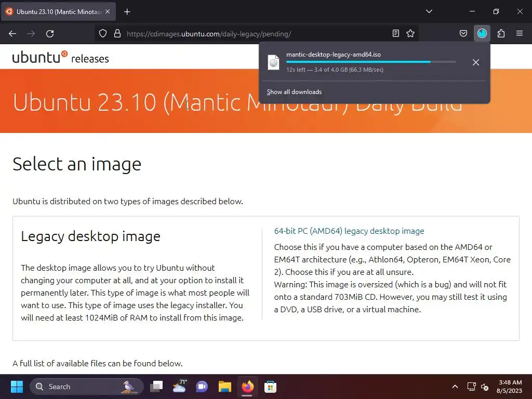Click the 'Select an image' heading
This screenshot has height=399, width=532.
coord(77,164)
